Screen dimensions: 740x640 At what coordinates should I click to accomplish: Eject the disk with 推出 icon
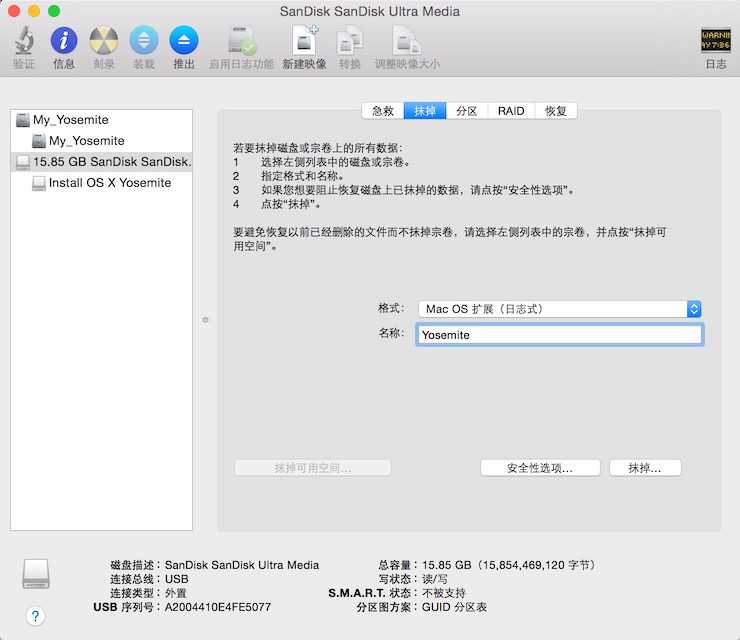[184, 40]
